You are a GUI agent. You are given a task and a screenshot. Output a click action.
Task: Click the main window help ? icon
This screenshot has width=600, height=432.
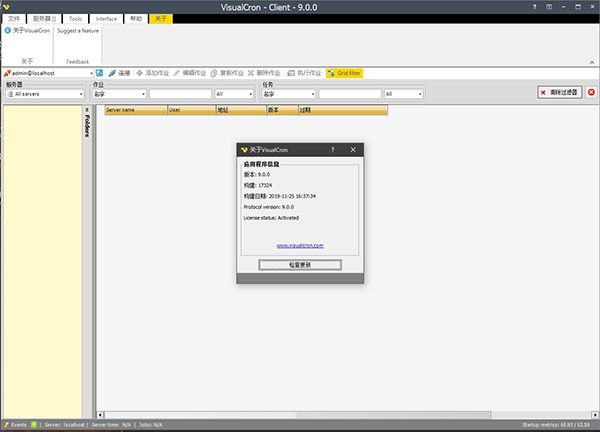[535, 7]
